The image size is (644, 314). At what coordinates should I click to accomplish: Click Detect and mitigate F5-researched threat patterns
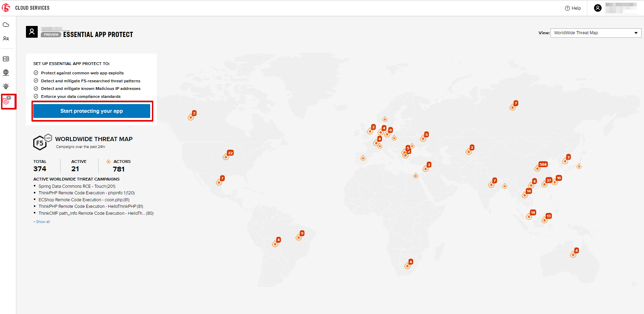coord(91,81)
